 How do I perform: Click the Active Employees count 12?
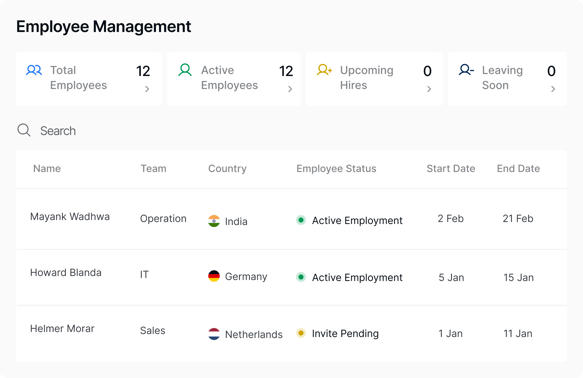286,71
